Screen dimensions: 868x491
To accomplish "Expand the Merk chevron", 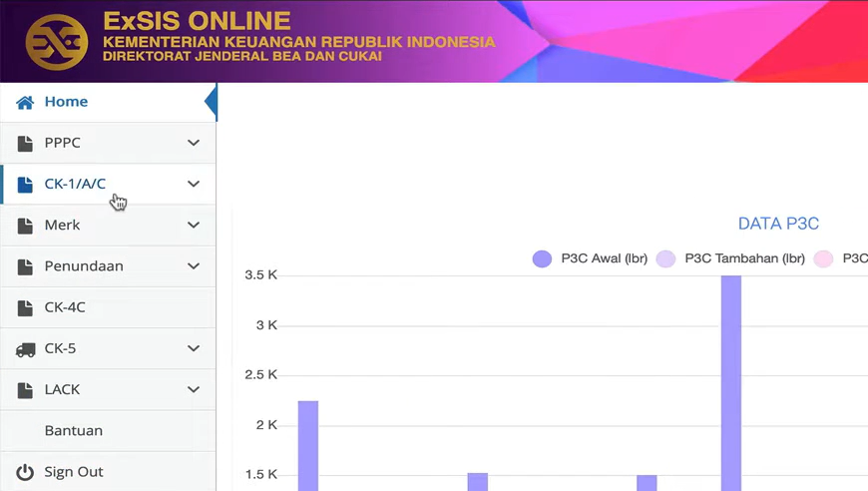I will (x=194, y=226).
